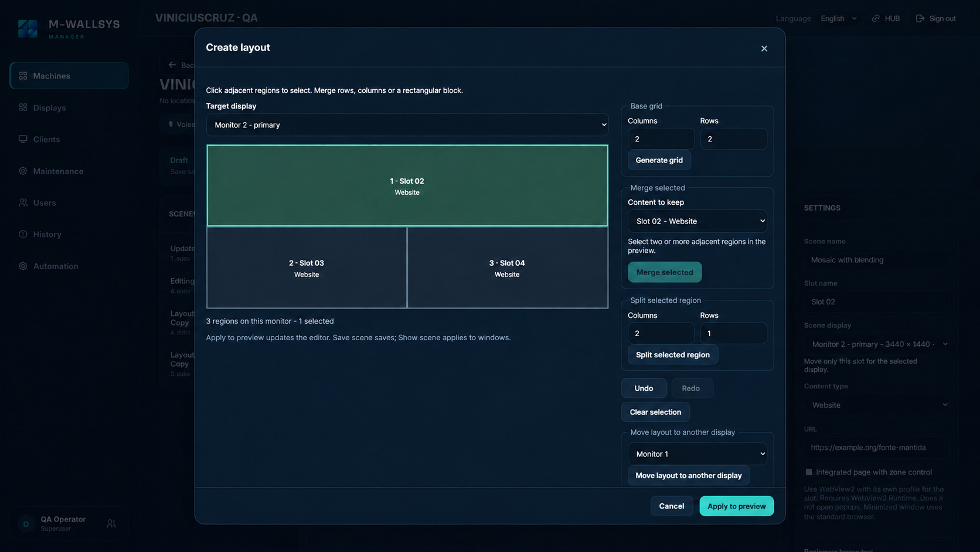Toggle Integrated page with zone control checkbox
Viewport: 980px width, 552px height.
(x=809, y=472)
